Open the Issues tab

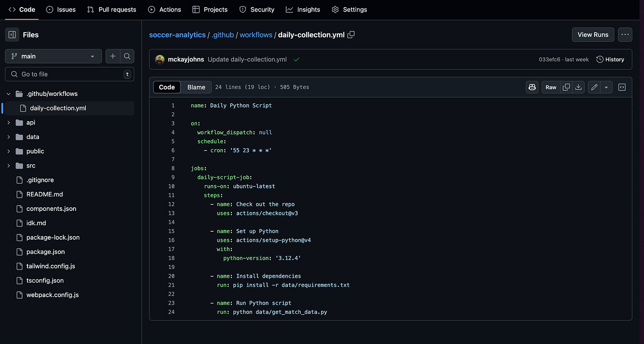(61, 9)
